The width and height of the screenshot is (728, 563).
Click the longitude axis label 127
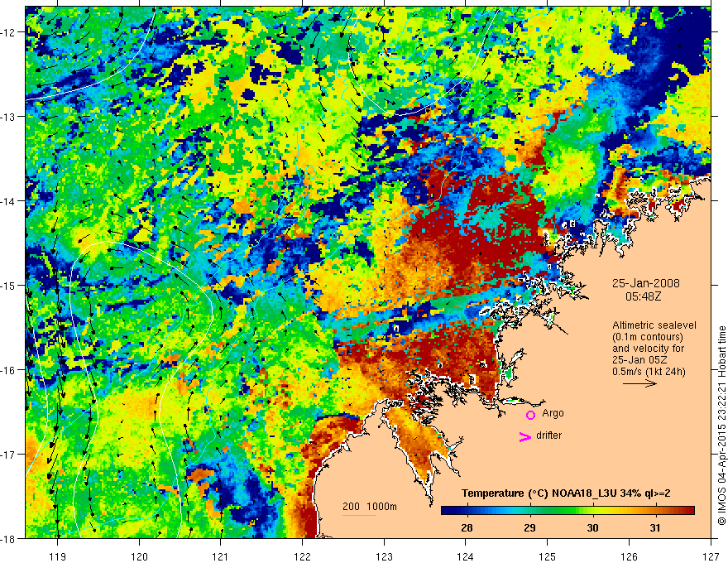[711, 556]
